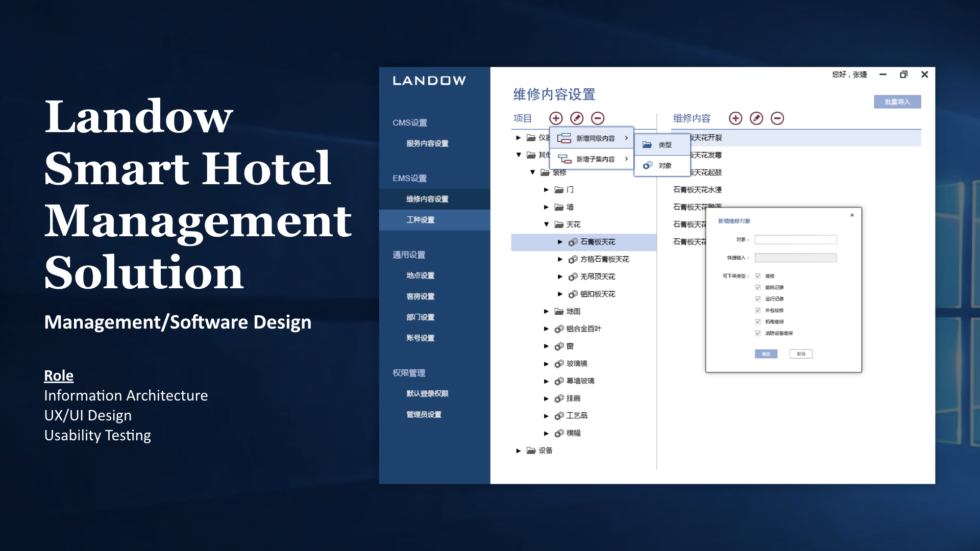Click the gear icon next to 横幅

point(559,433)
